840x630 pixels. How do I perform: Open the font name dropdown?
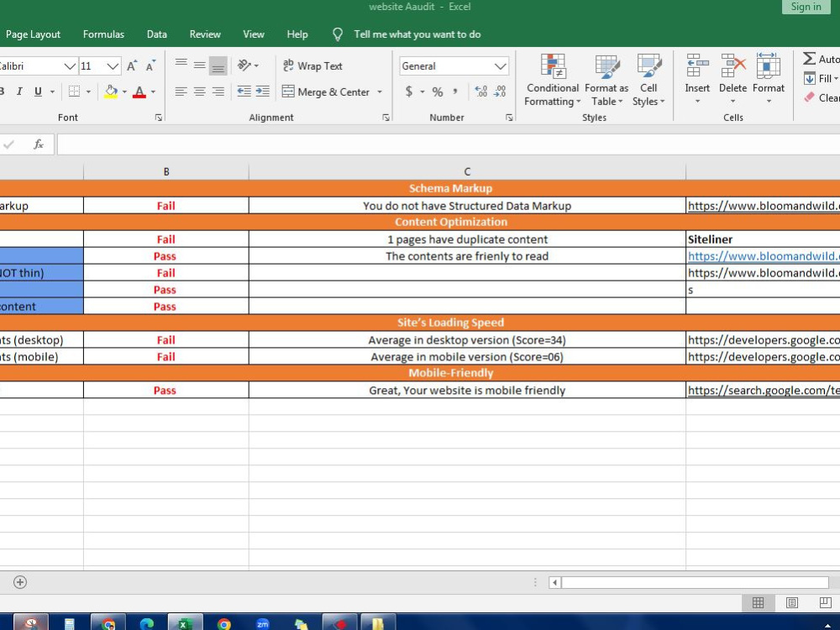click(70, 66)
